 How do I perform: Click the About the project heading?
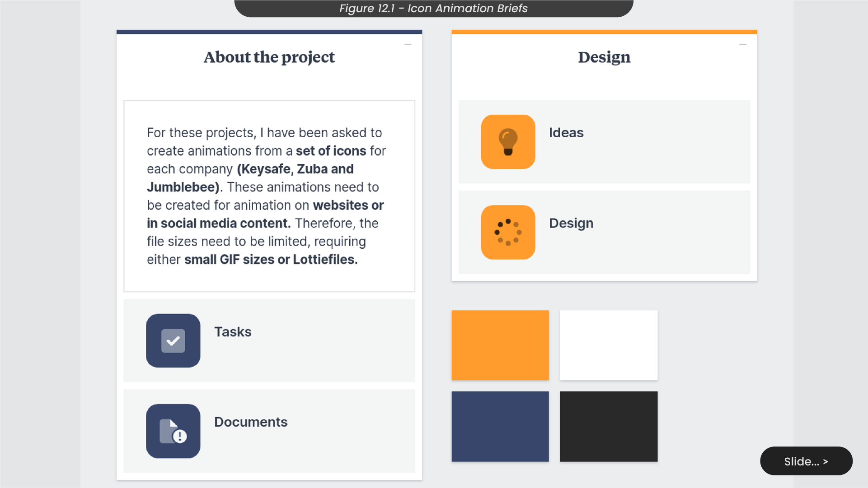[269, 57]
